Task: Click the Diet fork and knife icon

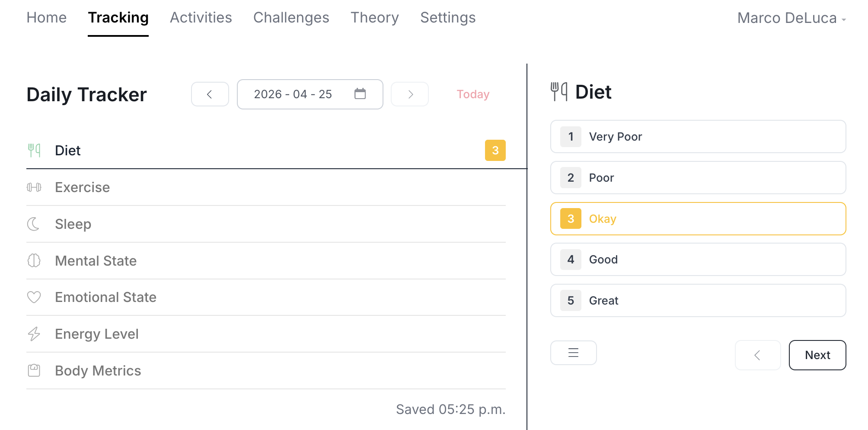Action: tap(35, 150)
